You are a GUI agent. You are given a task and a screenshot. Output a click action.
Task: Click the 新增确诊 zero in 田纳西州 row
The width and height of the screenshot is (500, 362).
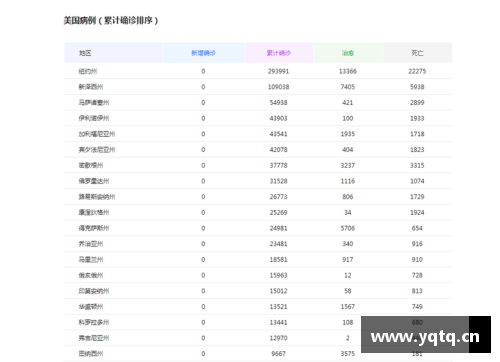[x=203, y=353]
